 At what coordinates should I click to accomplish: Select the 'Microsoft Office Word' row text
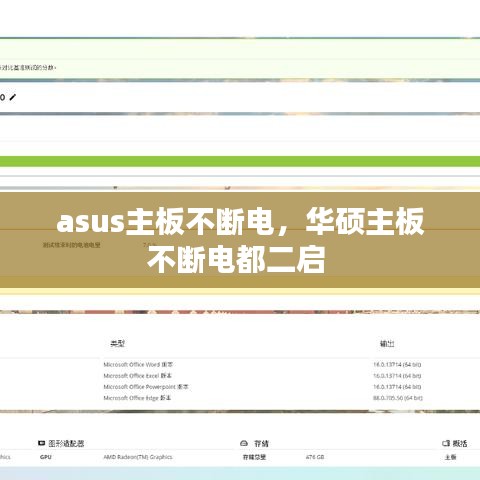pos(138,364)
